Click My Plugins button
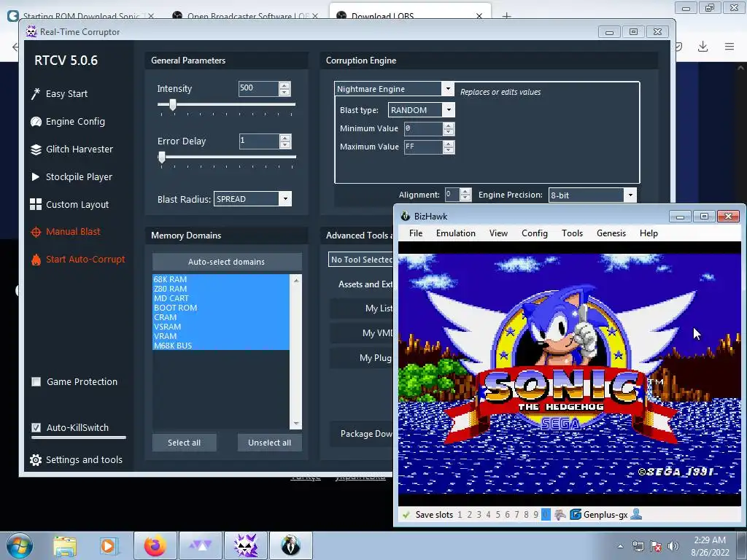The image size is (747, 560). (362, 357)
